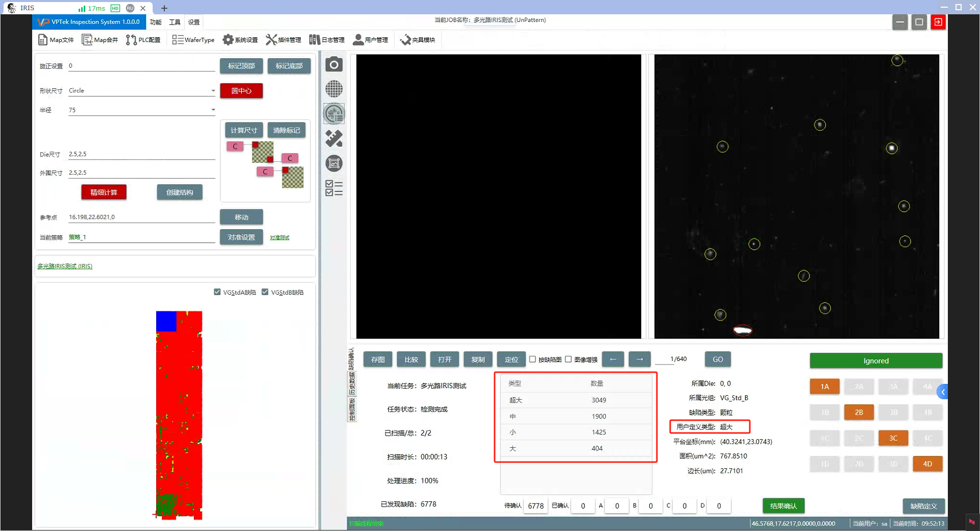
Task: Click 对准设置 button
Action: pos(241,237)
